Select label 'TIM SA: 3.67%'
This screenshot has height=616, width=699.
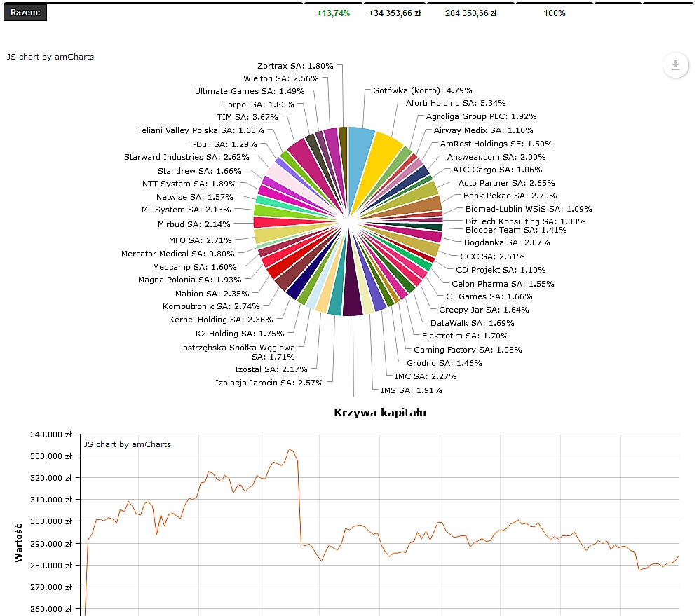tap(247, 117)
